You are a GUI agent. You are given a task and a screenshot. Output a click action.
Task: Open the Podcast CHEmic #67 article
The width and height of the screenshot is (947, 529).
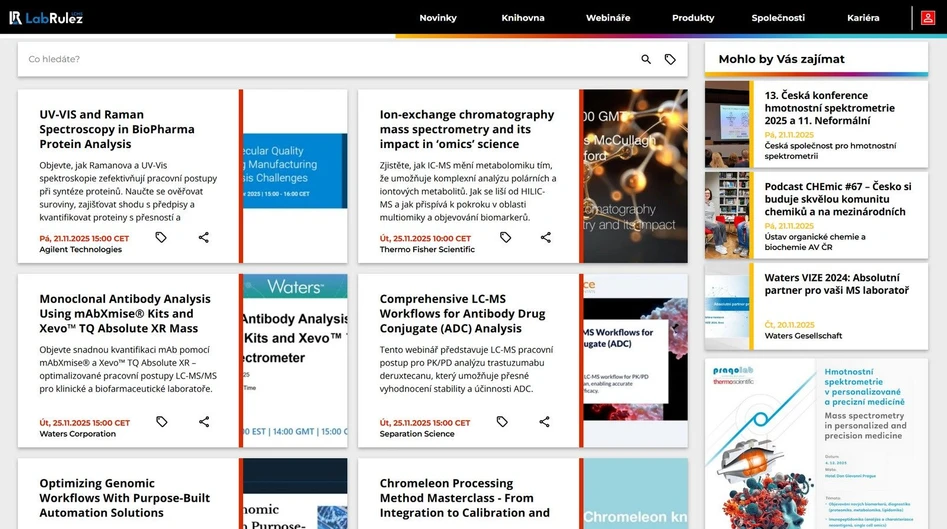point(838,199)
